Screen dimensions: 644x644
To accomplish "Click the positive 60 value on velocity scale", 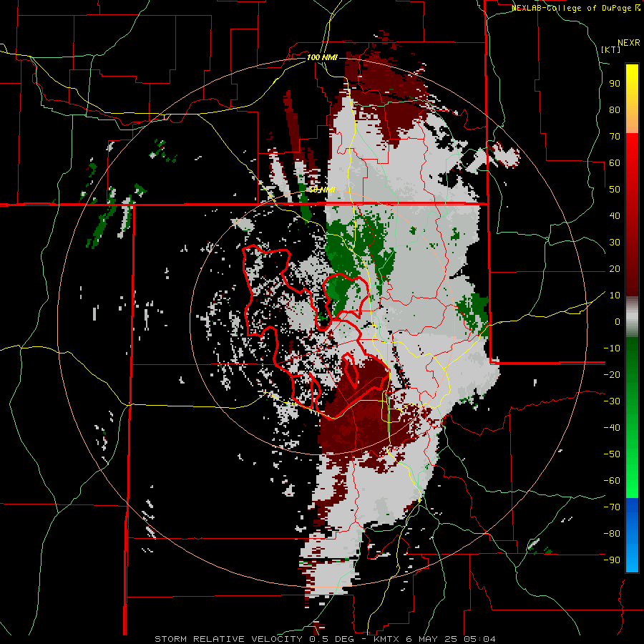I will tap(615, 162).
